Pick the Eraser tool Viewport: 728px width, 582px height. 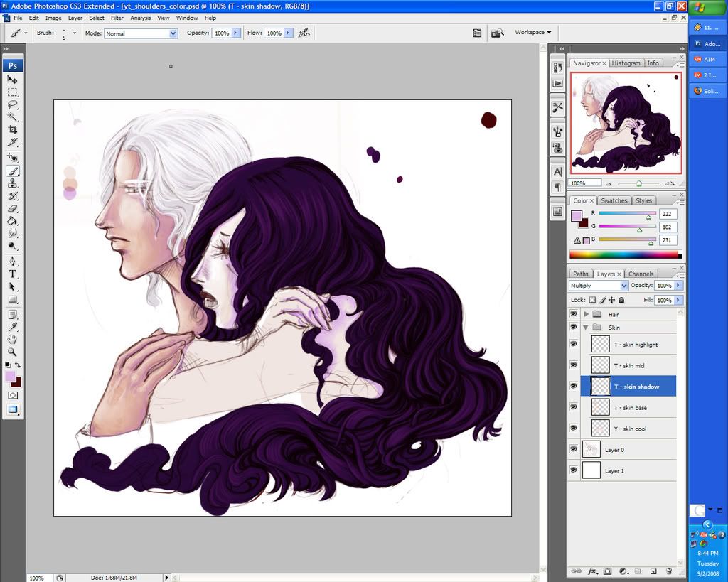pos(13,208)
